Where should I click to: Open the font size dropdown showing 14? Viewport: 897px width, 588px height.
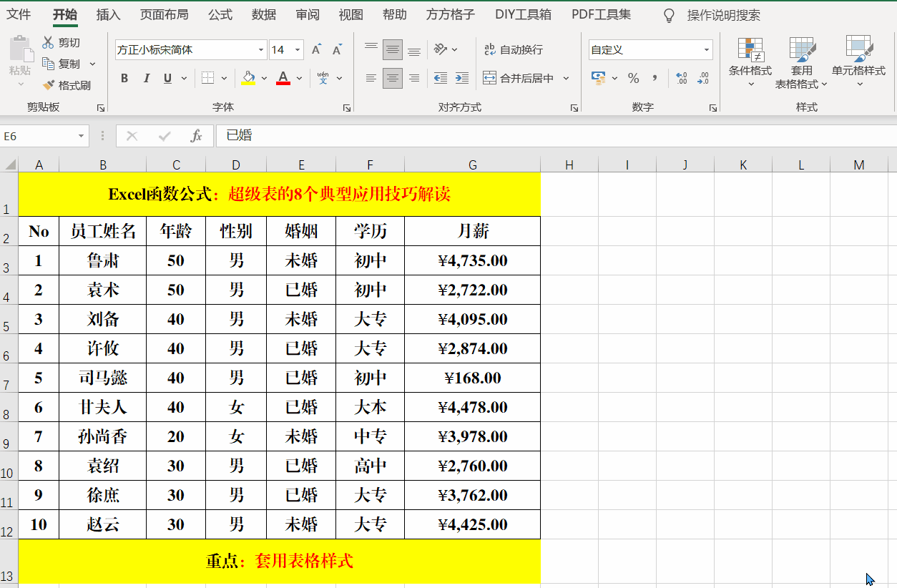tap(297, 50)
